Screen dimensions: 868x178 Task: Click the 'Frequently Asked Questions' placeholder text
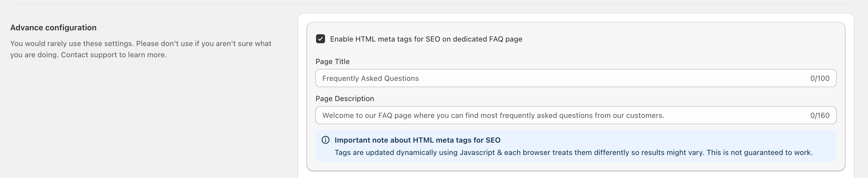(x=370, y=78)
